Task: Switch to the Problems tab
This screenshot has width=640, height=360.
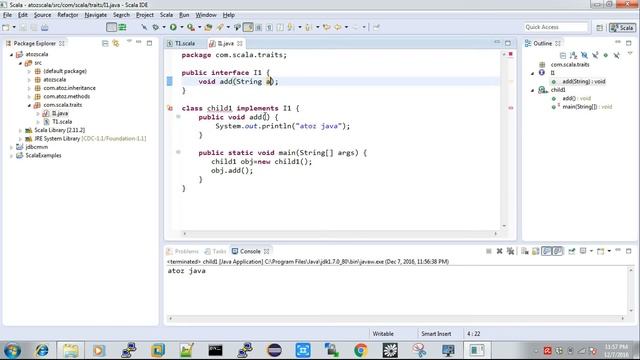Action: point(182,251)
